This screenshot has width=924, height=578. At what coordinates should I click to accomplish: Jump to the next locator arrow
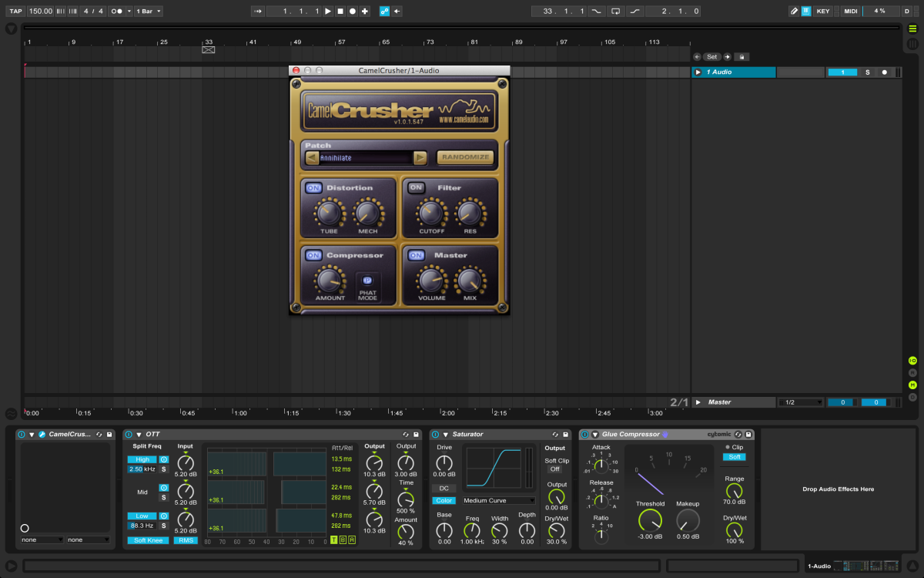coord(726,57)
